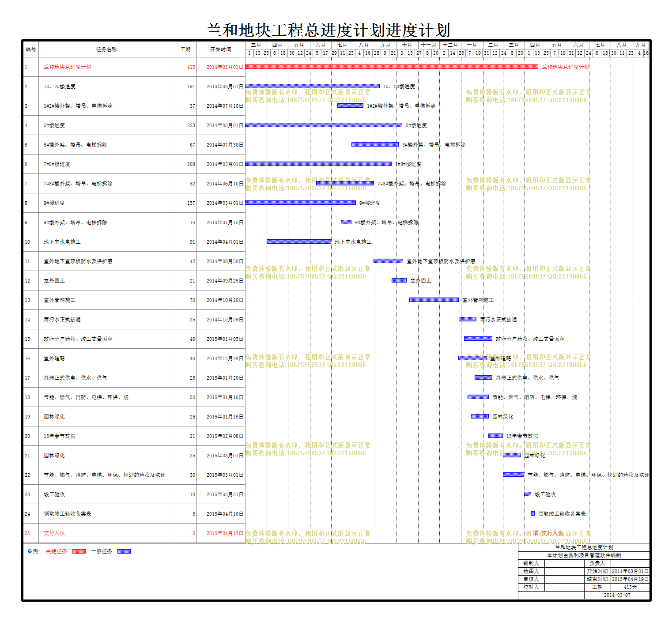Select task name 雨污水正式接通 in task column
Image resolution: width=672 pixels, height=622 pixels.
coord(62,320)
